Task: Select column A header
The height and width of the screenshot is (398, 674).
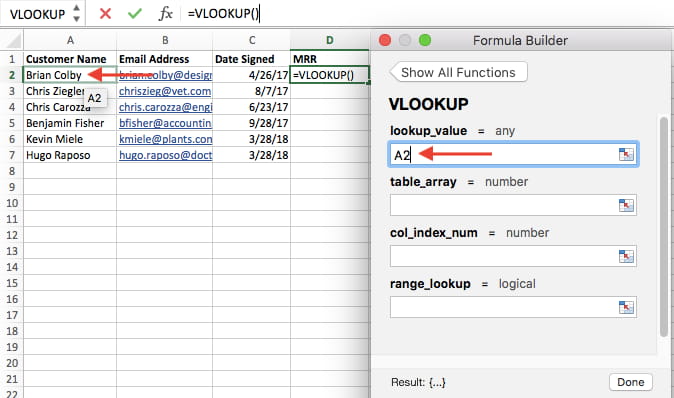Action: point(70,40)
